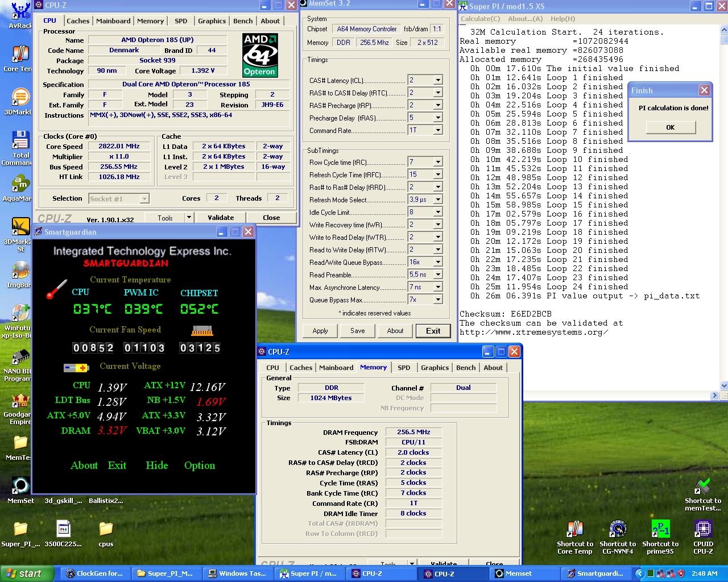This screenshot has width=728, height=582.
Task: Expand system tray hidden icons arrow
Action: point(639,573)
